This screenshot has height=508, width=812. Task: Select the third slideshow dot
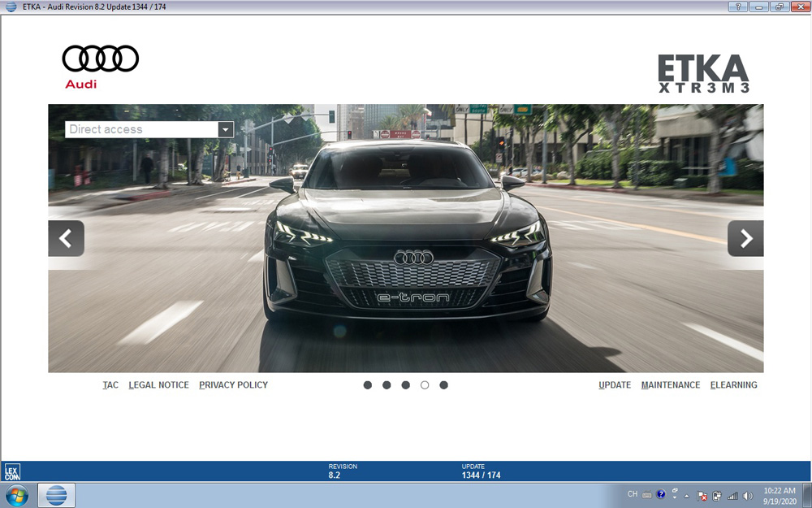(x=405, y=385)
